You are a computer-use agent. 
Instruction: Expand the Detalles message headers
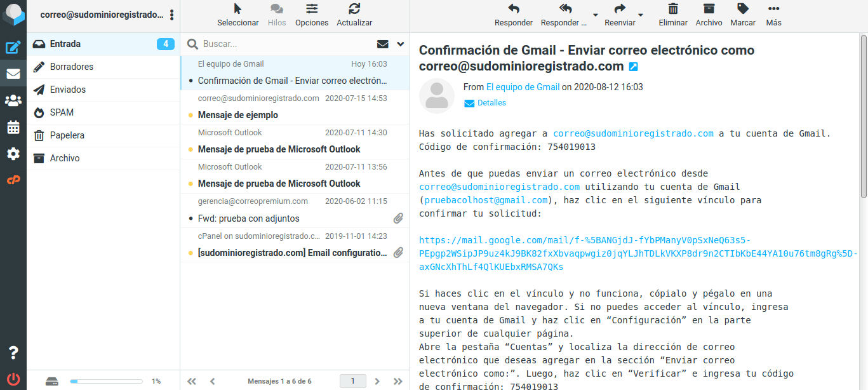tap(485, 103)
